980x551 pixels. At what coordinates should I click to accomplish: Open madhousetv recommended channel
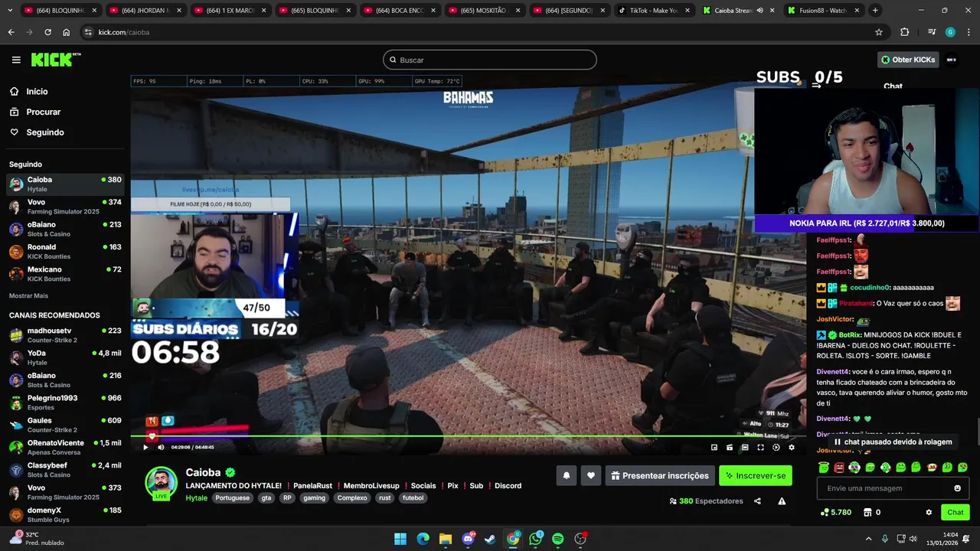click(65, 335)
